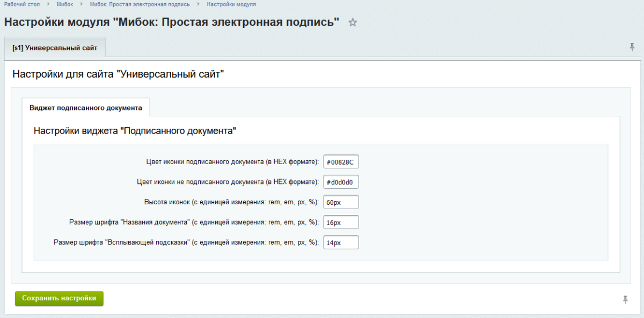
Task: Open the Настройки модуля breadcrumb link
Action: point(231,4)
